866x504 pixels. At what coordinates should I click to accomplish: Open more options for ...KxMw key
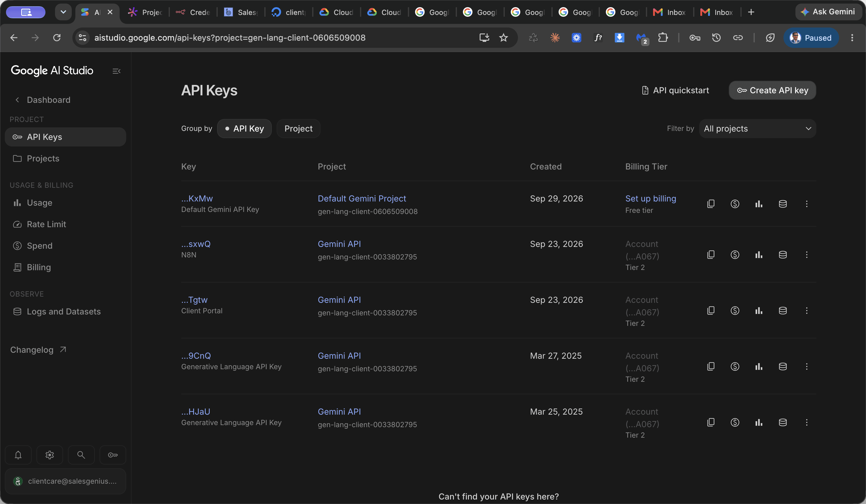tap(806, 204)
